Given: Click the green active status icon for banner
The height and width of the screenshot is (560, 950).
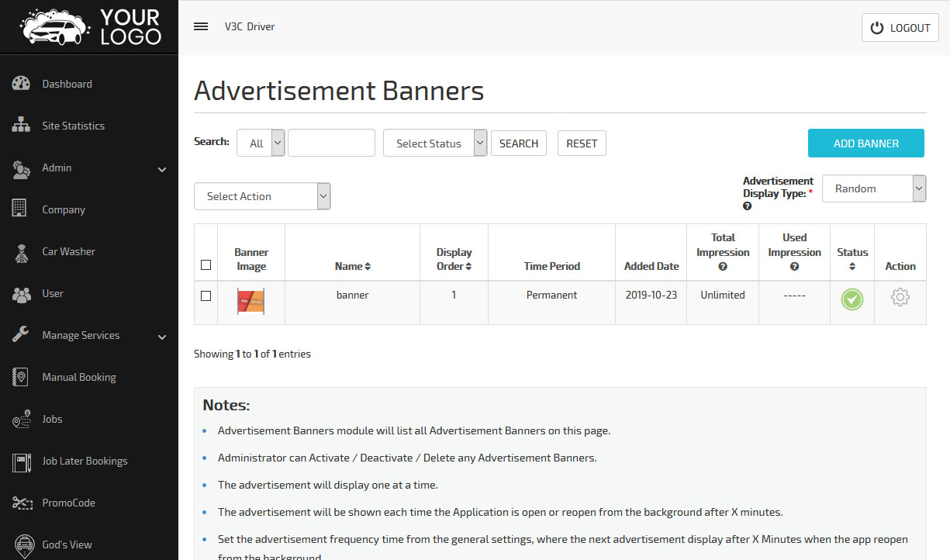Looking at the screenshot, I should pyautogui.click(x=852, y=299).
